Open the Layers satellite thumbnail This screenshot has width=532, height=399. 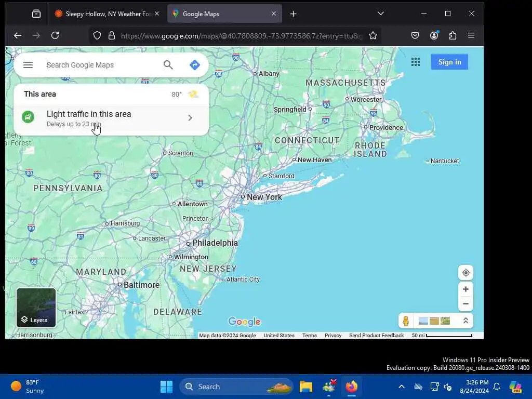(36, 308)
